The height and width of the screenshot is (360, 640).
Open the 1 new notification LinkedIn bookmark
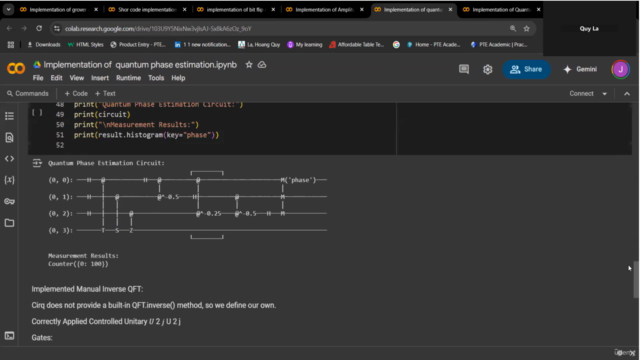pyautogui.click(x=202, y=45)
